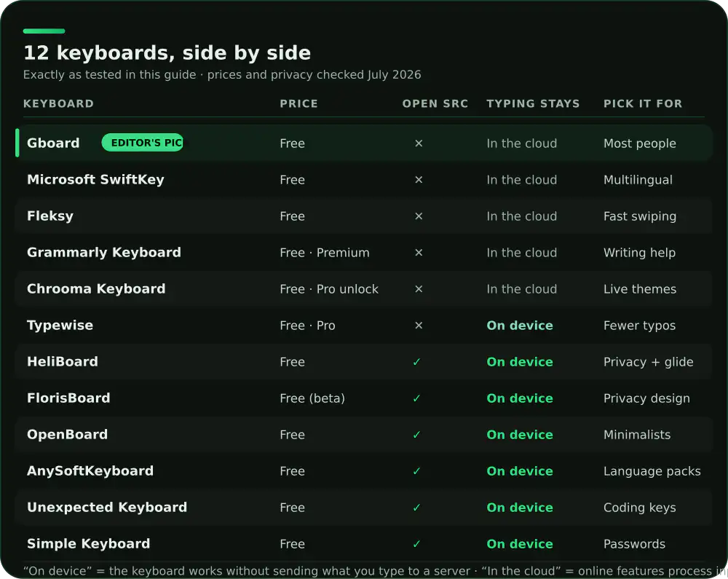728x579 pixels.
Task: Click the 'Fast swiping' cell
Action: (640, 216)
